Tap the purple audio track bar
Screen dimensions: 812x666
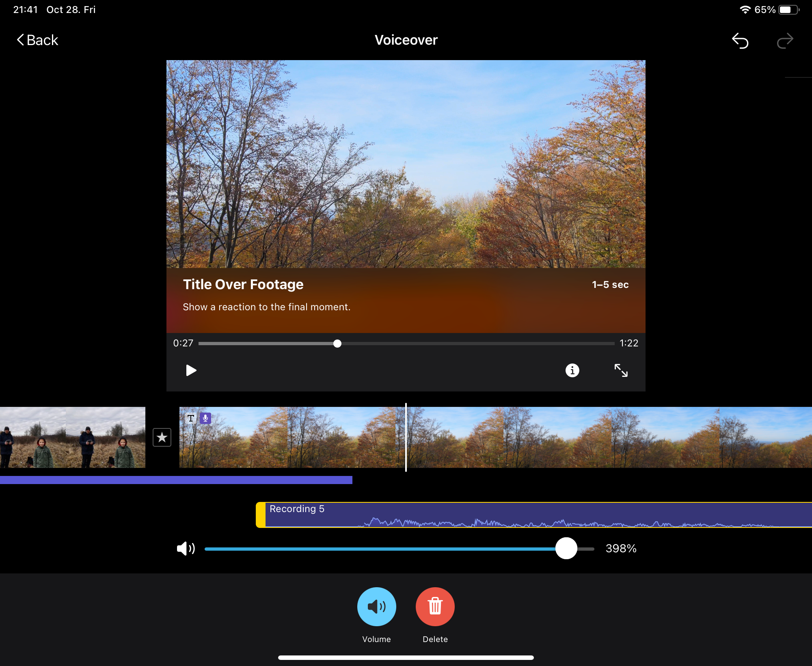click(x=176, y=480)
